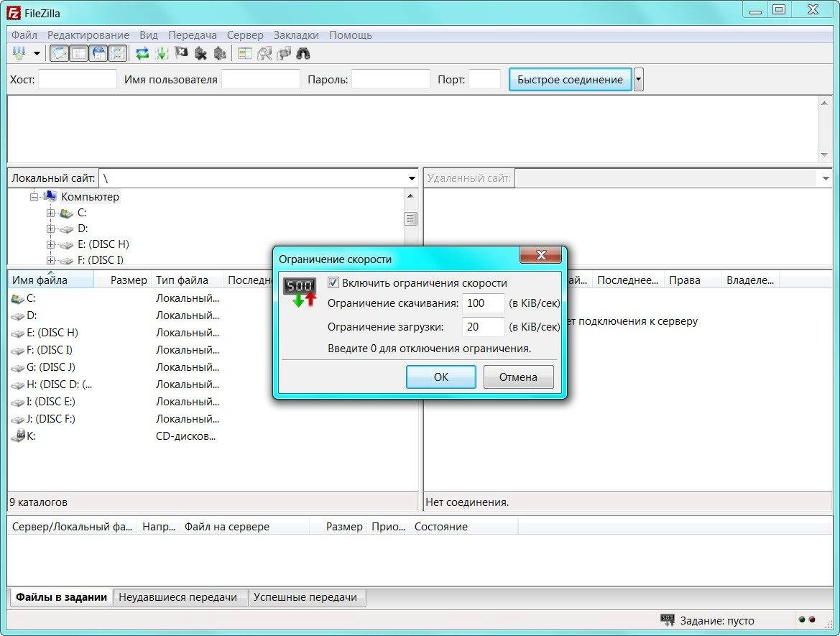
Task: Click the refresh file lists icon
Action: click(x=142, y=53)
